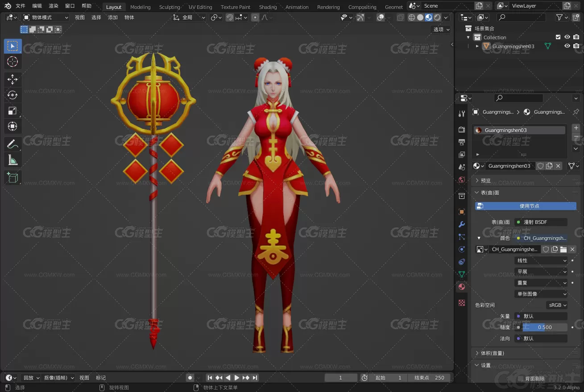Open the 重复 extension dropdown
The width and height of the screenshot is (584, 392).
point(541,283)
